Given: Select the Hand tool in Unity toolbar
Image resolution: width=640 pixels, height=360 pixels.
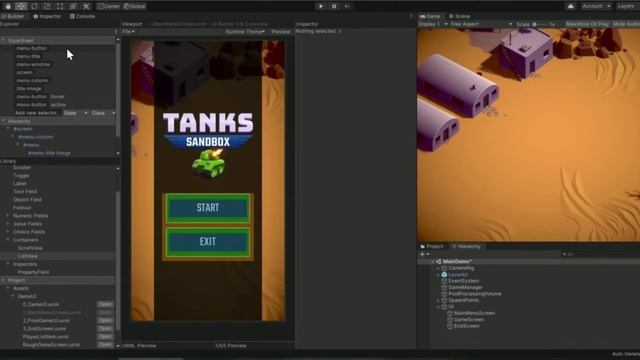Looking at the screenshot, I should click(8, 6).
